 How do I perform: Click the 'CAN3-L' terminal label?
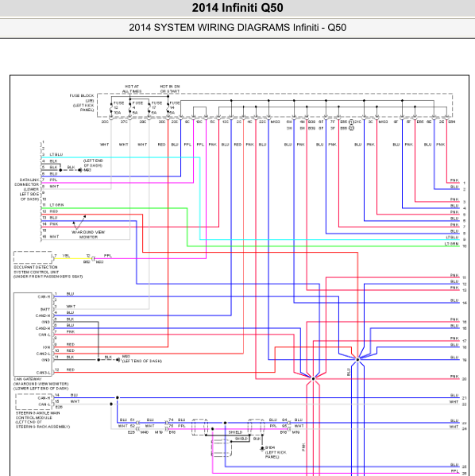coord(43,373)
